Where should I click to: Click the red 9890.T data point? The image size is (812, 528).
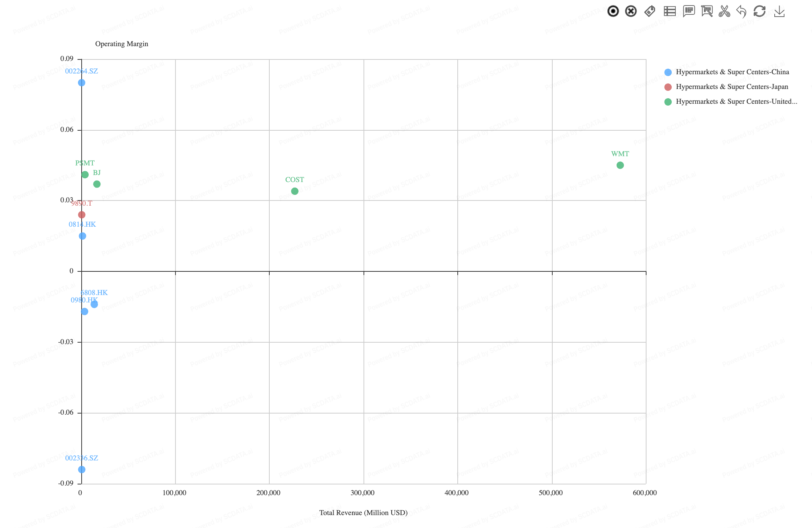tap(82, 215)
